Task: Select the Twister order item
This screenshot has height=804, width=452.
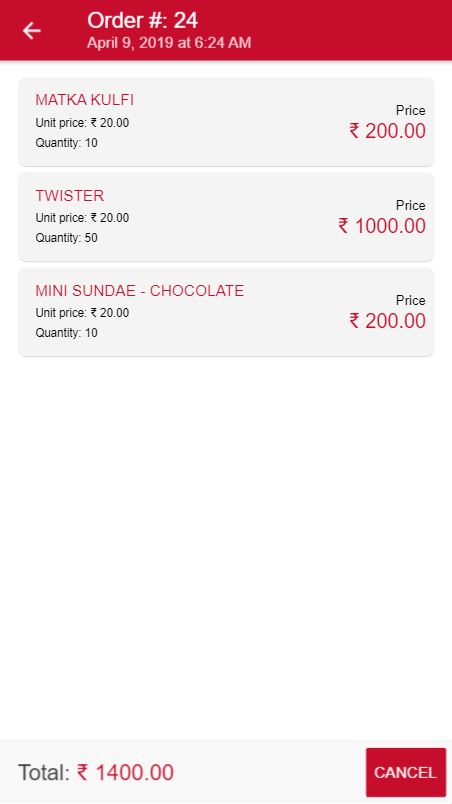Action: (226, 217)
